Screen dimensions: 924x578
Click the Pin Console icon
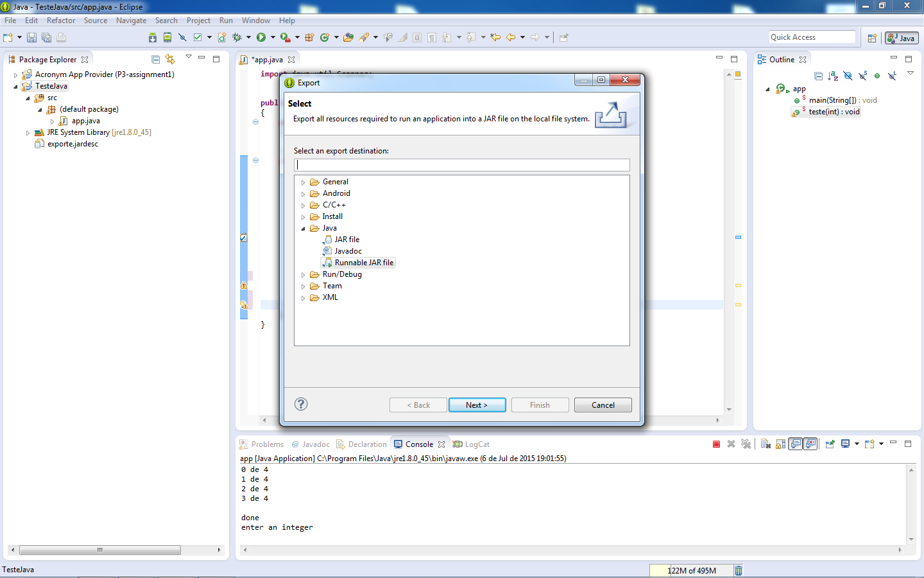(x=830, y=444)
